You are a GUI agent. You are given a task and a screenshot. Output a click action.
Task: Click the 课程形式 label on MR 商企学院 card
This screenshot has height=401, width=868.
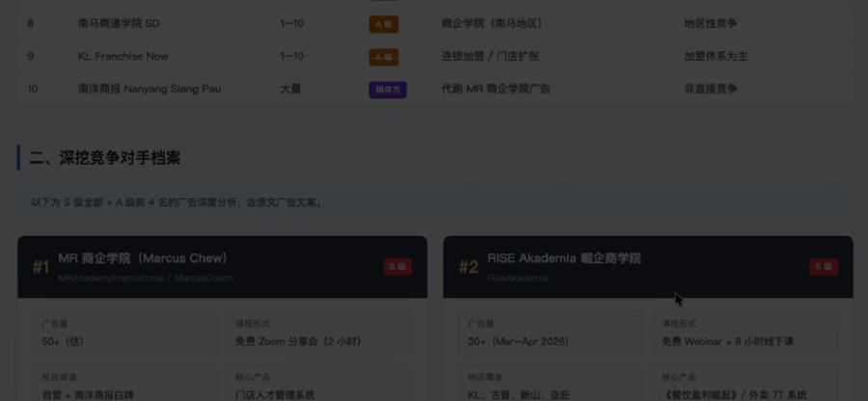click(253, 324)
